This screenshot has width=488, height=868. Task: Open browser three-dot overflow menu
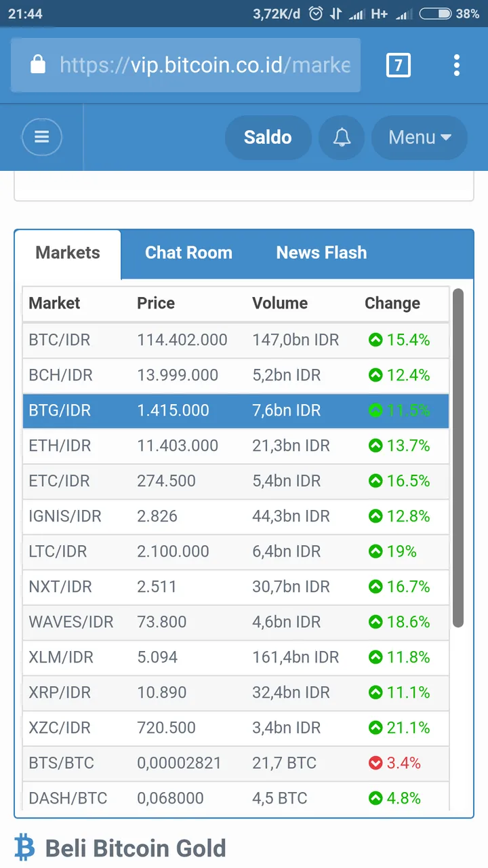coord(457,65)
